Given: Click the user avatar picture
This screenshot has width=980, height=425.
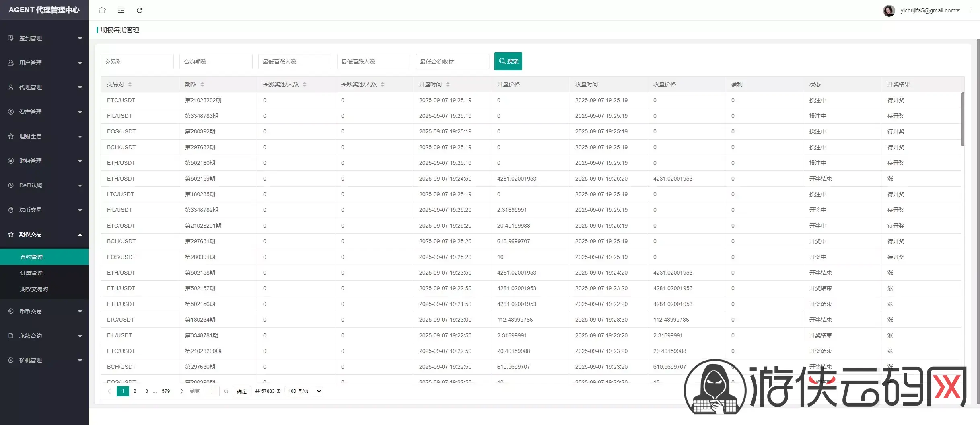Looking at the screenshot, I should [x=889, y=10].
